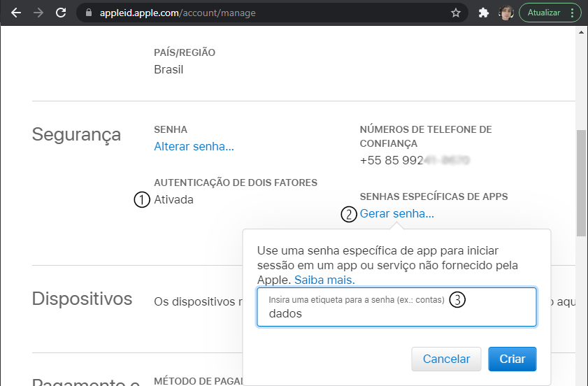Click the browser forward arrow

[x=38, y=13]
